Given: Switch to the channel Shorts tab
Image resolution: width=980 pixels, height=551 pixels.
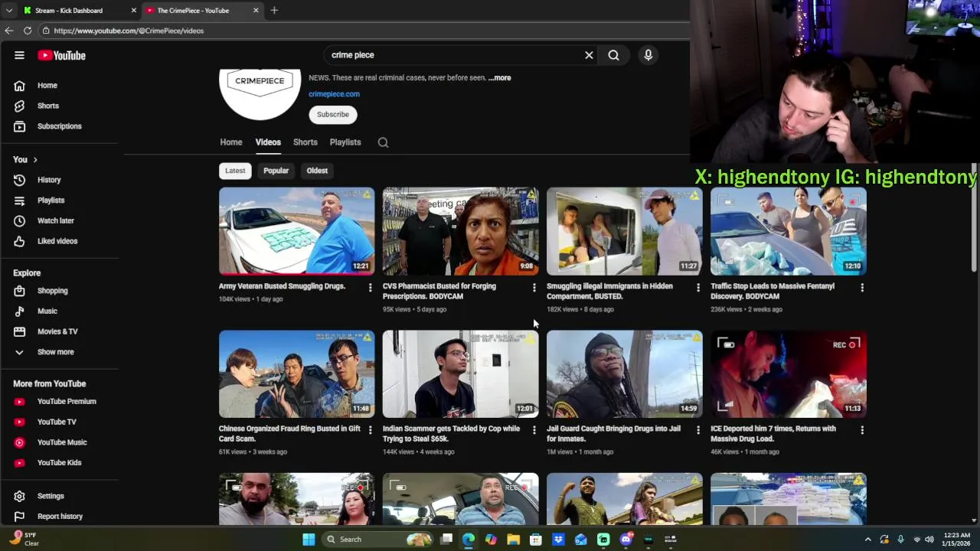Looking at the screenshot, I should click(x=305, y=142).
